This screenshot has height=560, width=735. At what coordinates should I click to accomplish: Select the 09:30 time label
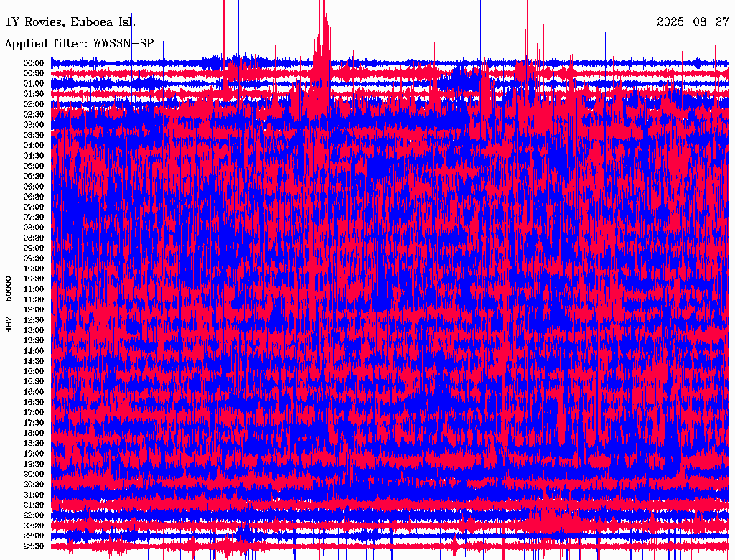coord(34,258)
